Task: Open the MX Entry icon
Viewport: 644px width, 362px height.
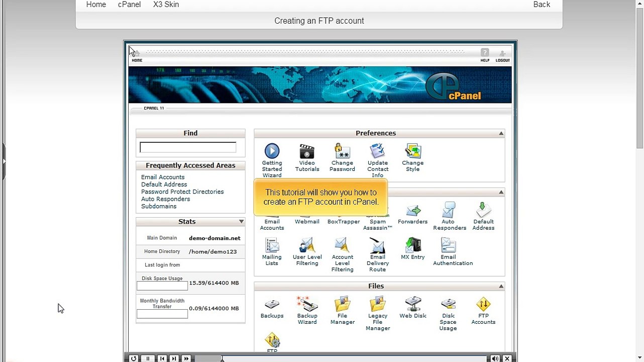Action: [413, 245]
